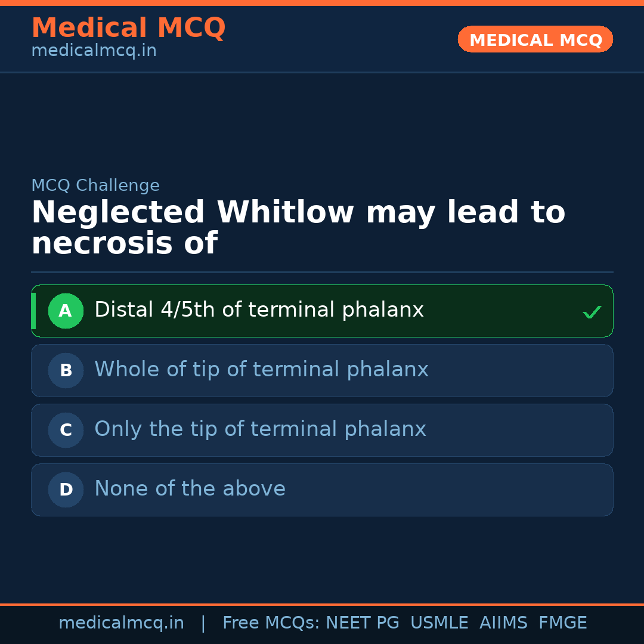Click the green checkmark on option A
This screenshot has height=644, width=644.
[592, 312]
